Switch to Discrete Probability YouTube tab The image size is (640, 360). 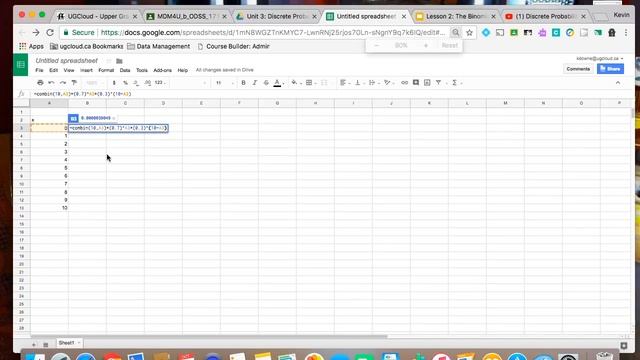tap(546, 16)
